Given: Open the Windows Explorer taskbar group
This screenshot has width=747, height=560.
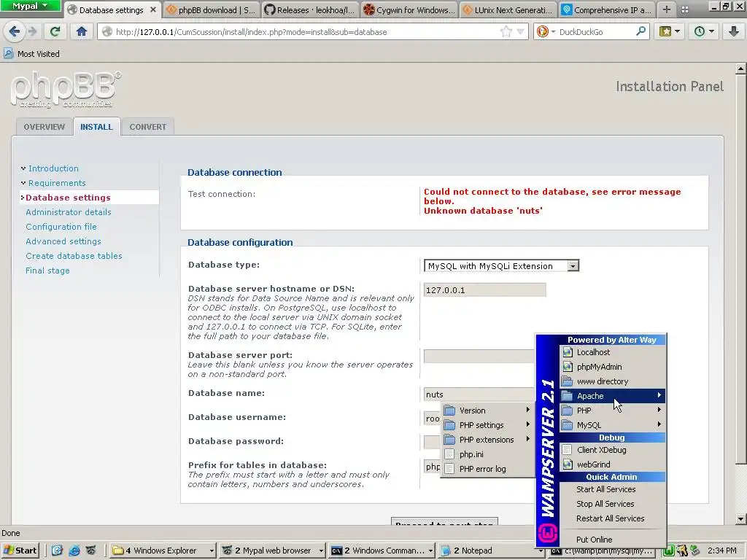Looking at the screenshot, I should click(x=163, y=551).
